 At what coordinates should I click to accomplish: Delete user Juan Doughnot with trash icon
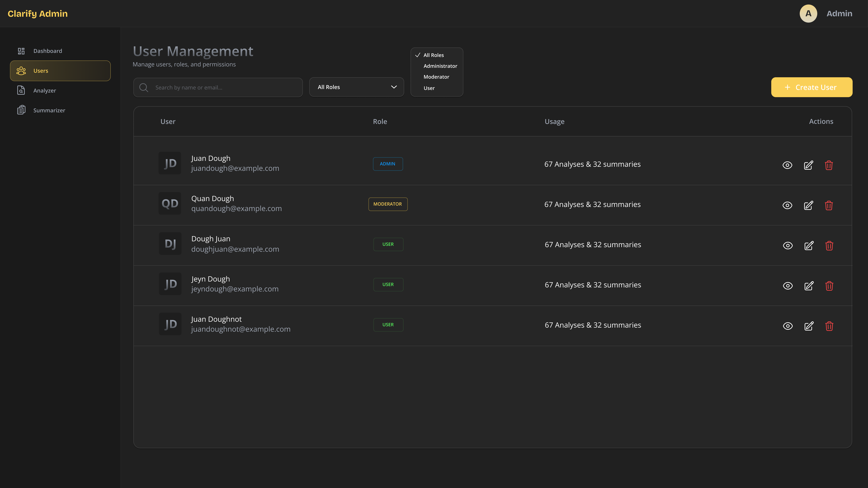829,326
